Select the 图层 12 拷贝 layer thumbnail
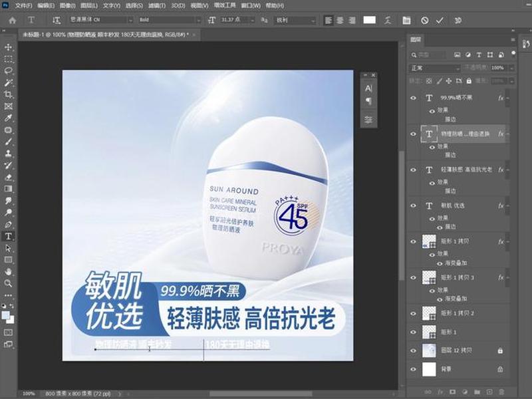Image resolution: width=532 pixels, height=399 pixels. coord(429,350)
